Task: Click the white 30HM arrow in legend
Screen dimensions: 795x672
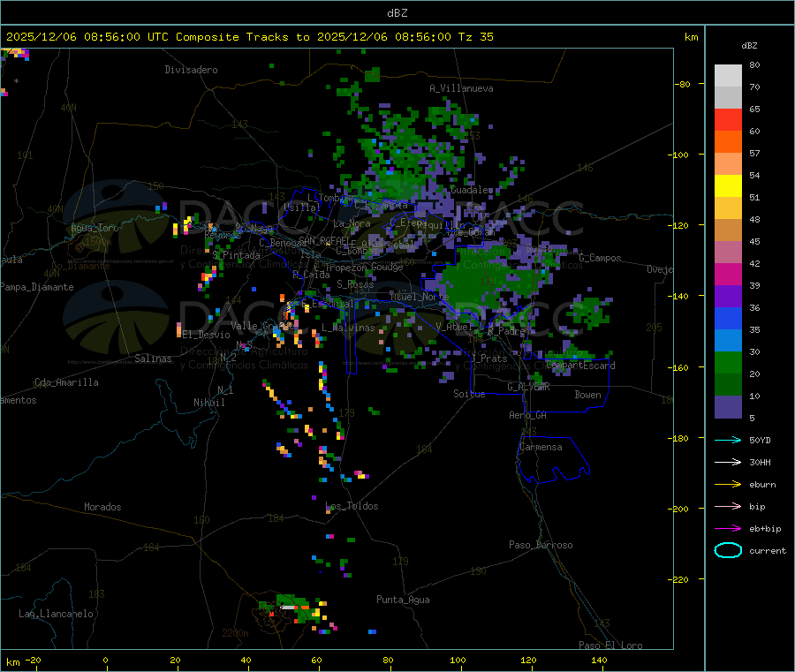Action: [x=728, y=462]
